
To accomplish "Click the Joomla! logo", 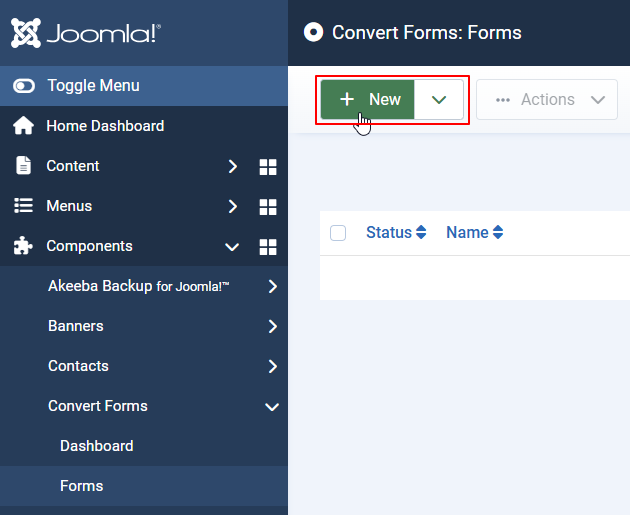I will point(85,33).
